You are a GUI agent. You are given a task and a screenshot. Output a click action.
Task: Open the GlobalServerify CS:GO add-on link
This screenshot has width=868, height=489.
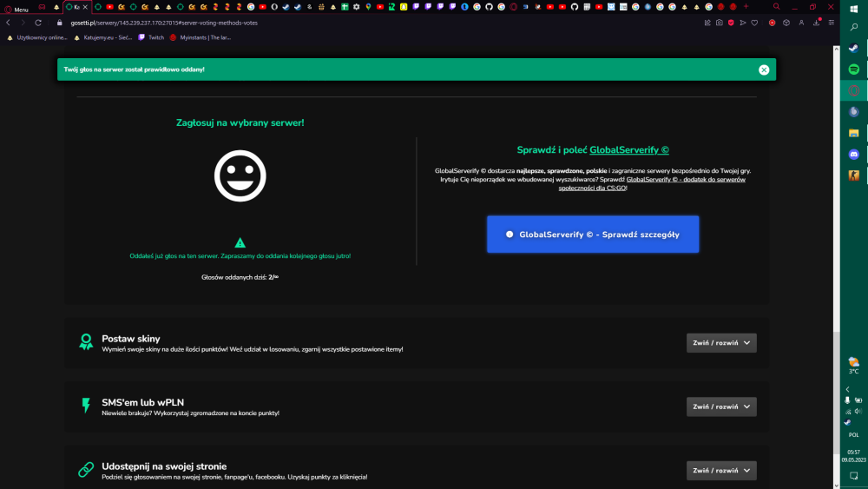point(652,183)
